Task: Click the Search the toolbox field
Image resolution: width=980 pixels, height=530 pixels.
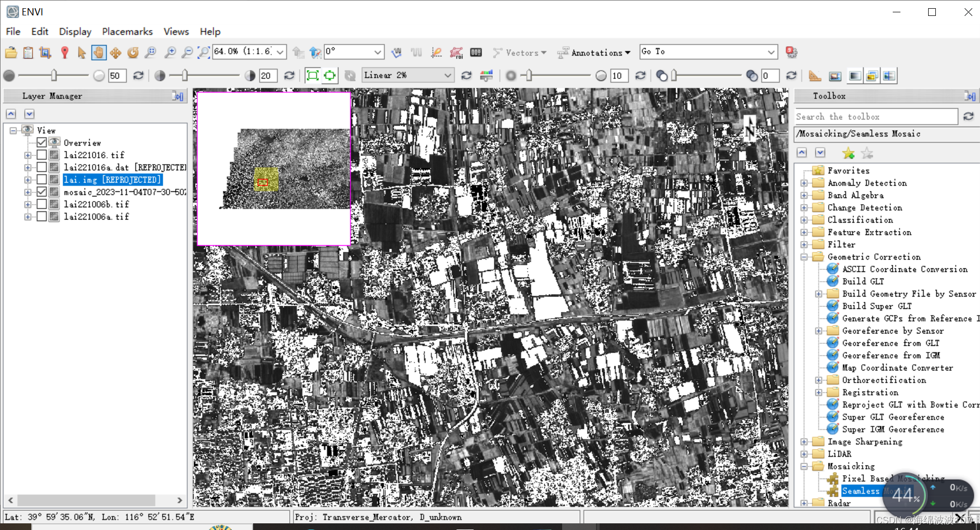Action: tap(876, 116)
